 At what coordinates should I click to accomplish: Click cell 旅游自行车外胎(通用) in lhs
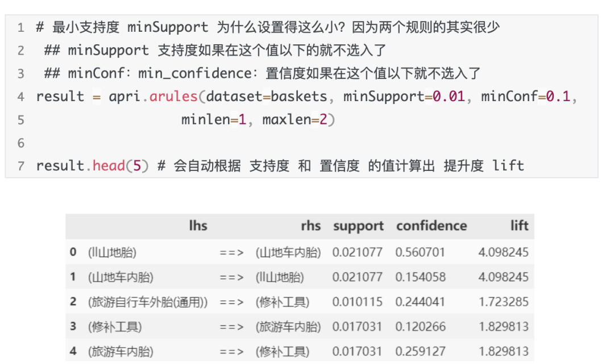(148, 302)
